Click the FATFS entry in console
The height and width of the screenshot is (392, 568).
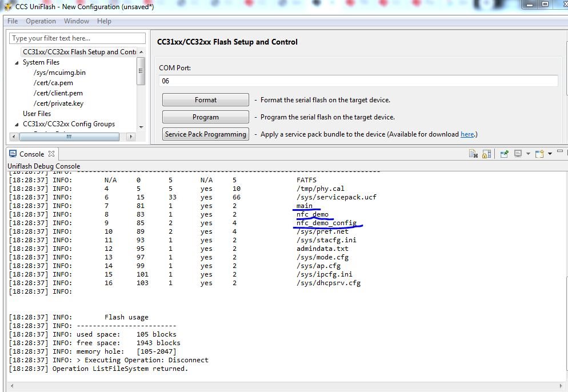point(306,180)
